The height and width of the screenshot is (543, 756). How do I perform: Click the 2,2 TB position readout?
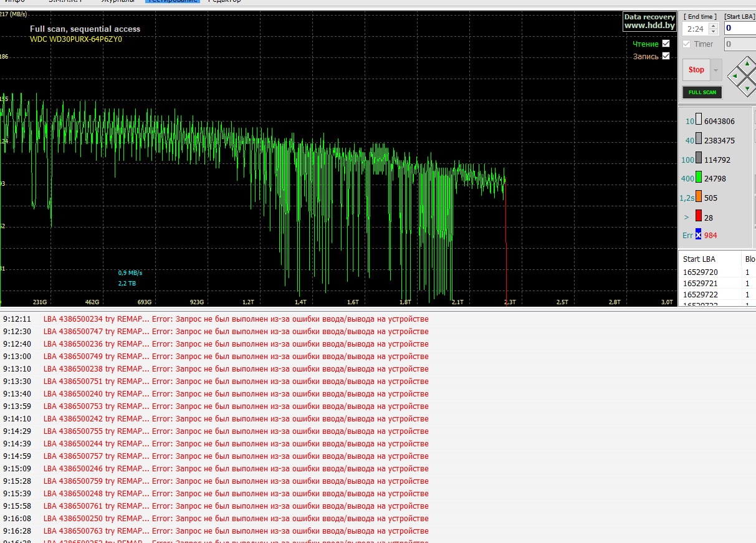(x=127, y=284)
